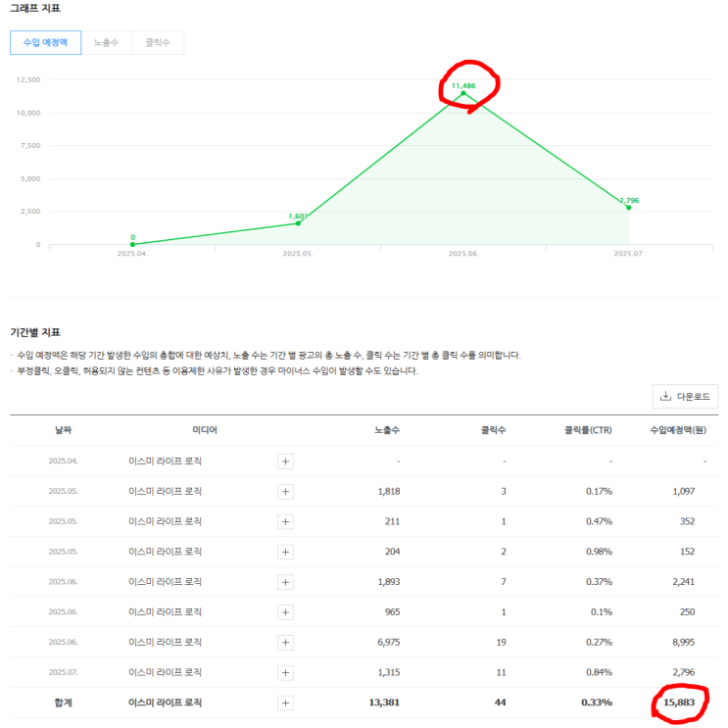Click the 노출수 column header in table
The image size is (728, 728).
tap(387, 430)
